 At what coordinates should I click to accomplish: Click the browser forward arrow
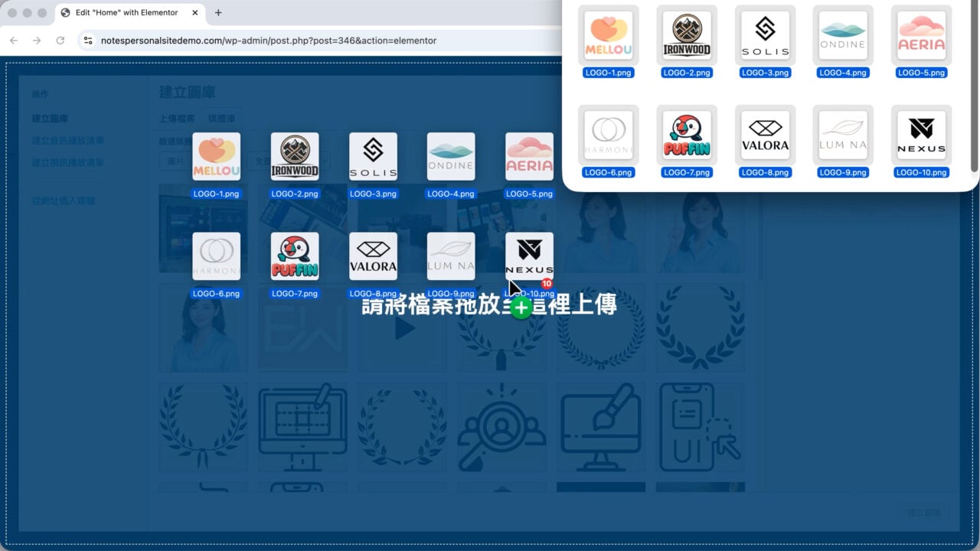click(37, 41)
